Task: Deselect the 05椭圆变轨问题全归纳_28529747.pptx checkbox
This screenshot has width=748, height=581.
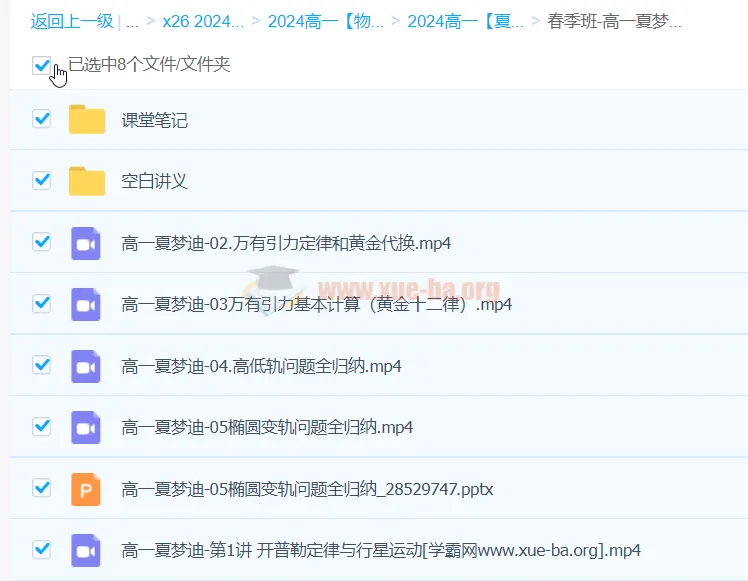Action: point(42,488)
